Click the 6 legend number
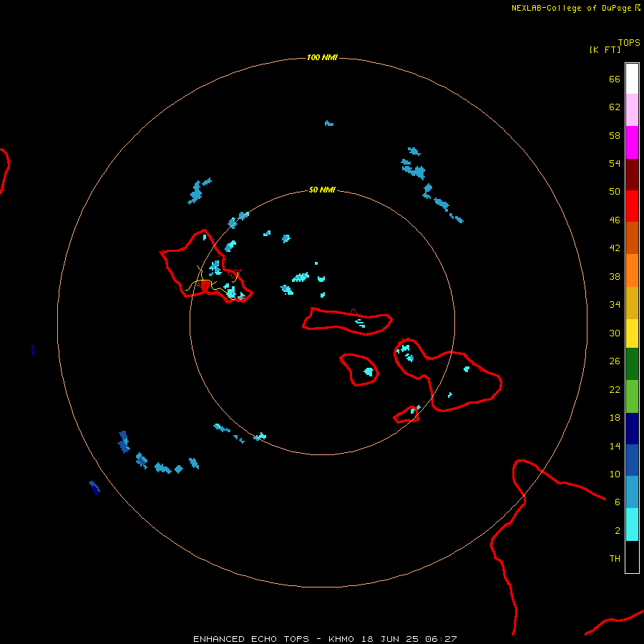 [617, 502]
